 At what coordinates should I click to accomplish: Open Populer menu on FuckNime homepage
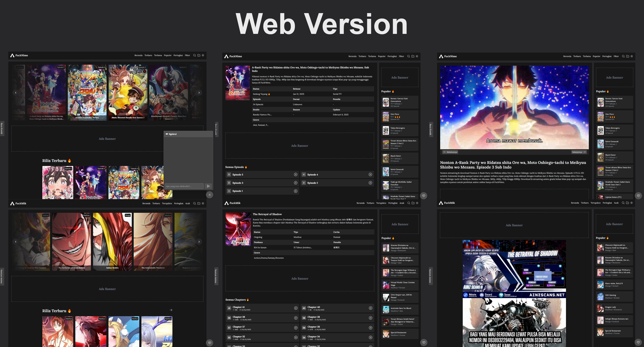point(168,55)
